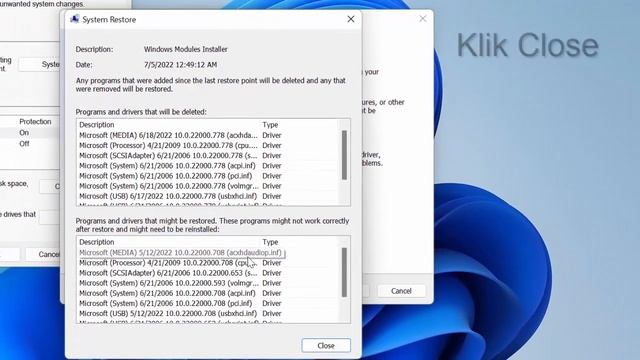Select Microsoft (System) 10.0.22000.778 volmgr row
The height and width of the screenshot is (360, 640).
coord(208,186)
